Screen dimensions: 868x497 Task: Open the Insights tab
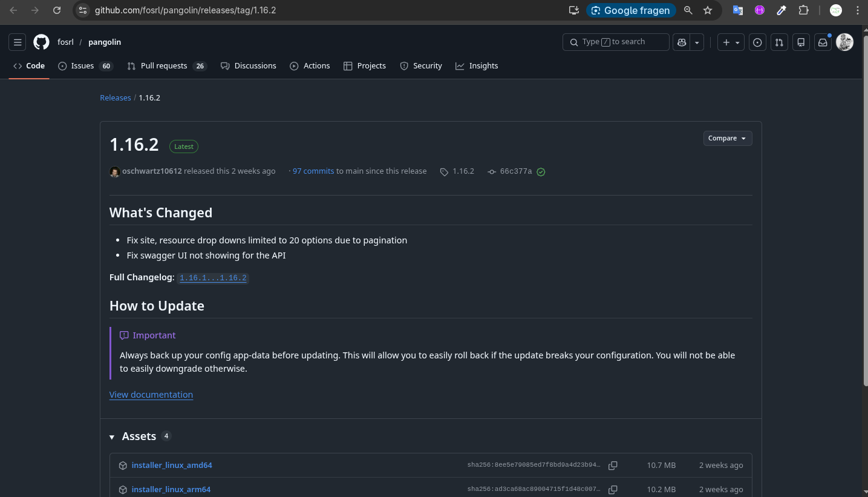(x=483, y=66)
